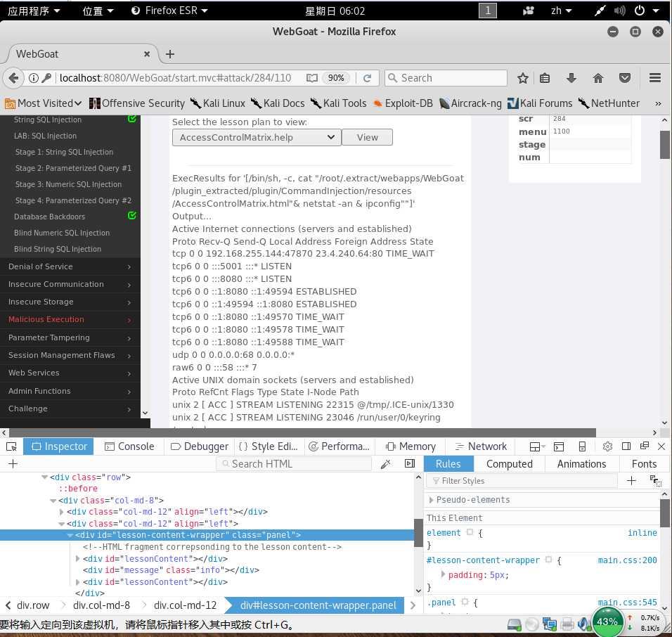The width and height of the screenshot is (672, 637).
Task: Expand Pseudo-elements section in Rules
Action: [x=431, y=500]
